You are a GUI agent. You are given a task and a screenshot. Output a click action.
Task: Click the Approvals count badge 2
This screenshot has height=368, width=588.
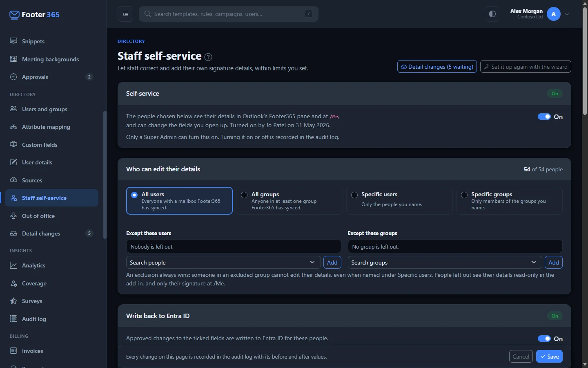click(89, 77)
